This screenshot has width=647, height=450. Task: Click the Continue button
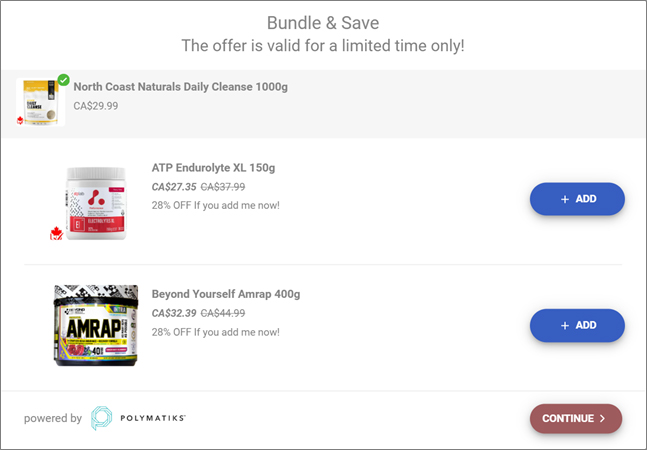pyautogui.click(x=576, y=418)
